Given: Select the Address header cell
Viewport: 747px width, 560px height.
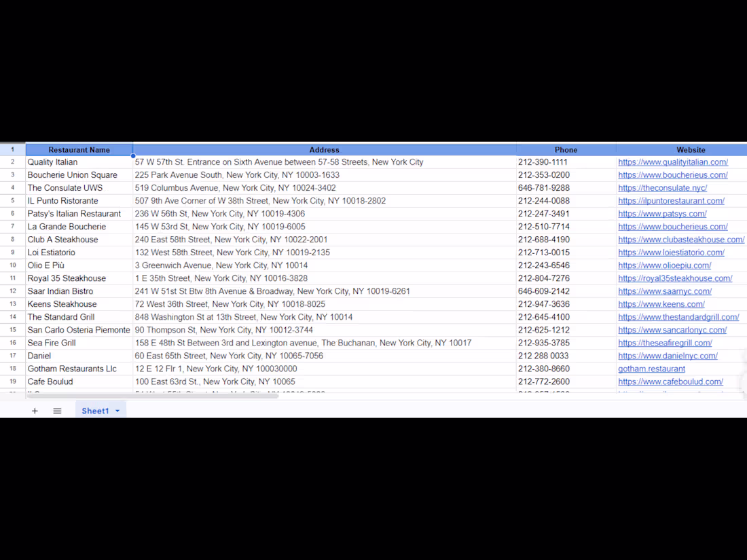Looking at the screenshot, I should point(325,149).
